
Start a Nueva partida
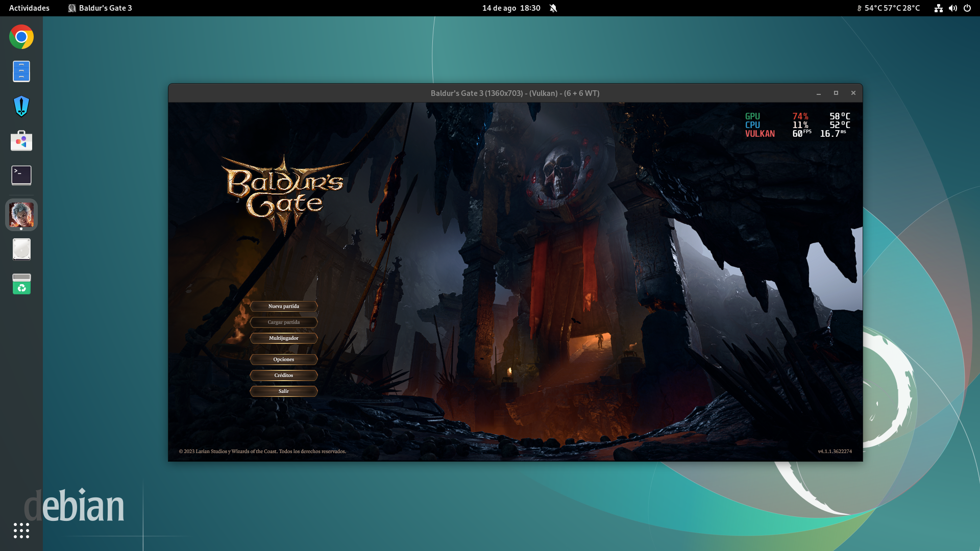click(284, 306)
